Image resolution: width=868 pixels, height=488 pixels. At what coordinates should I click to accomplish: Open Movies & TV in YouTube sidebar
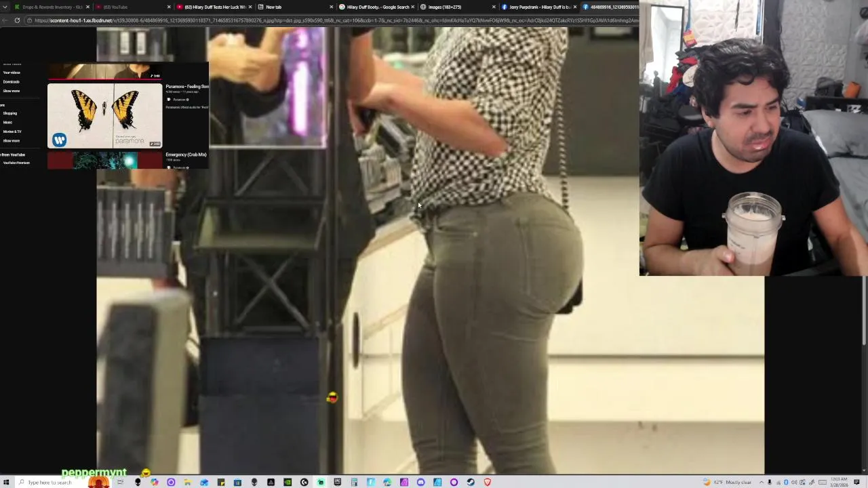[12, 131]
